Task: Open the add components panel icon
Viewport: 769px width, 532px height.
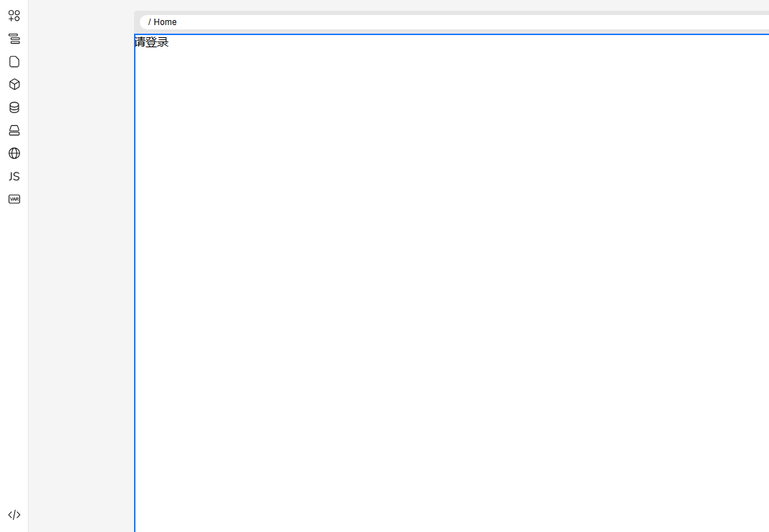Action: (14, 16)
